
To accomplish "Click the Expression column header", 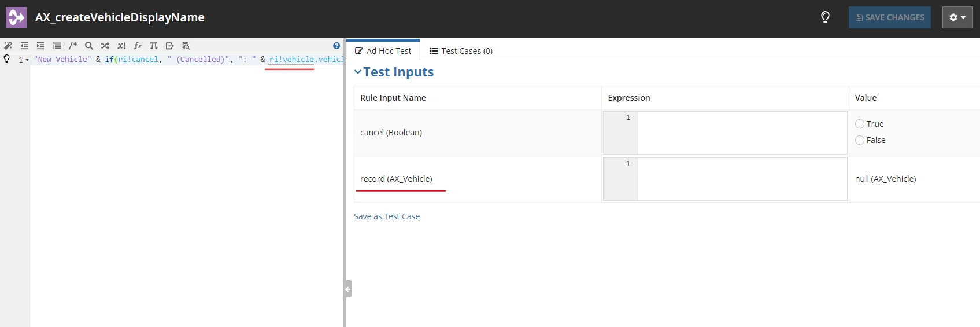I will click(x=629, y=98).
